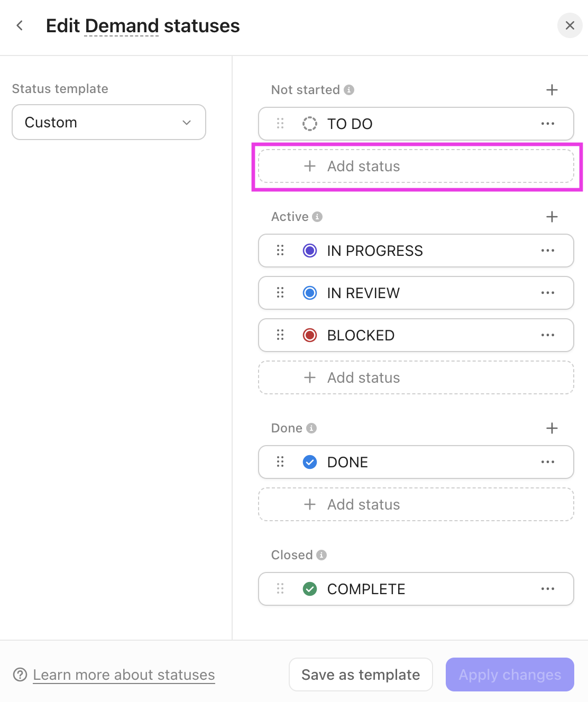Open options menu for TO DO status

pos(548,124)
